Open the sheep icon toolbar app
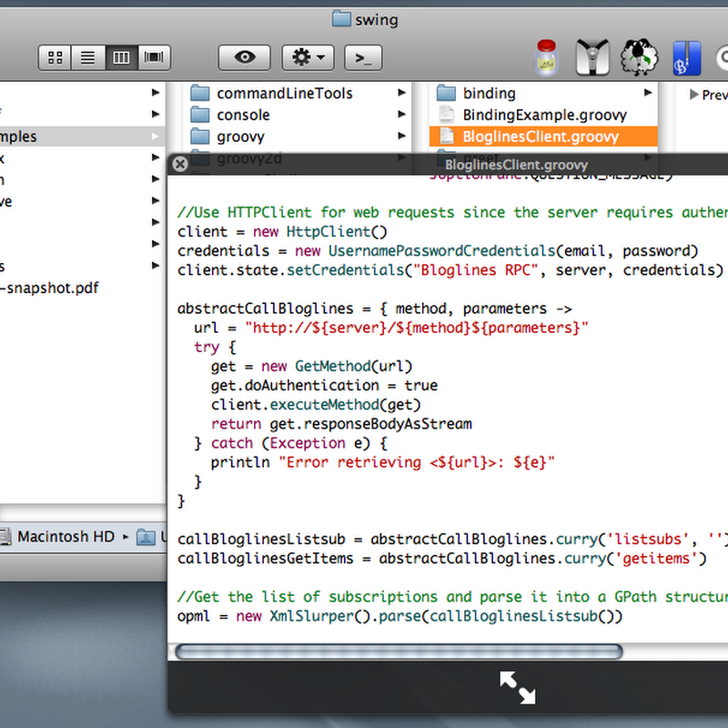The image size is (728, 728). pyautogui.click(x=640, y=57)
